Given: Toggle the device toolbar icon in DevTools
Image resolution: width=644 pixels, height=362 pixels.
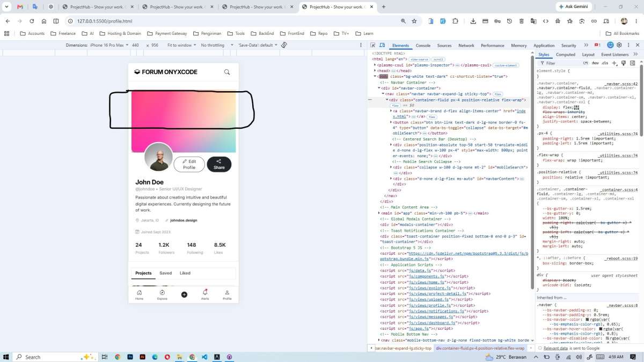Looking at the screenshot, I should pyautogui.click(x=382, y=46).
